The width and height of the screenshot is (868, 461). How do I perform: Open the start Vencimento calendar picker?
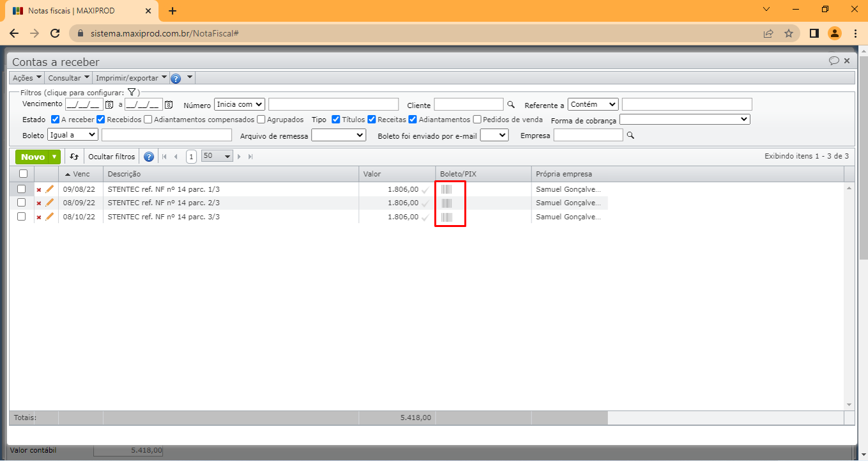click(x=109, y=105)
